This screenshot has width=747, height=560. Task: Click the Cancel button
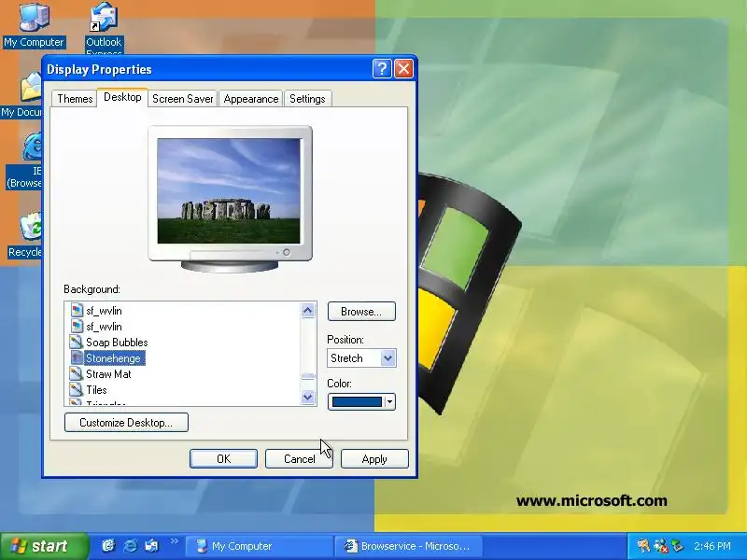click(299, 458)
